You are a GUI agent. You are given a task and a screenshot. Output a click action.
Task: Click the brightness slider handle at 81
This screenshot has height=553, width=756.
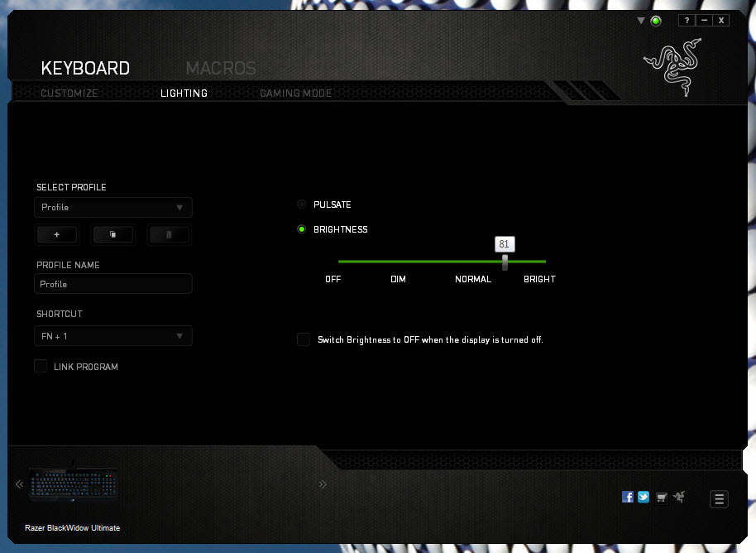(505, 262)
